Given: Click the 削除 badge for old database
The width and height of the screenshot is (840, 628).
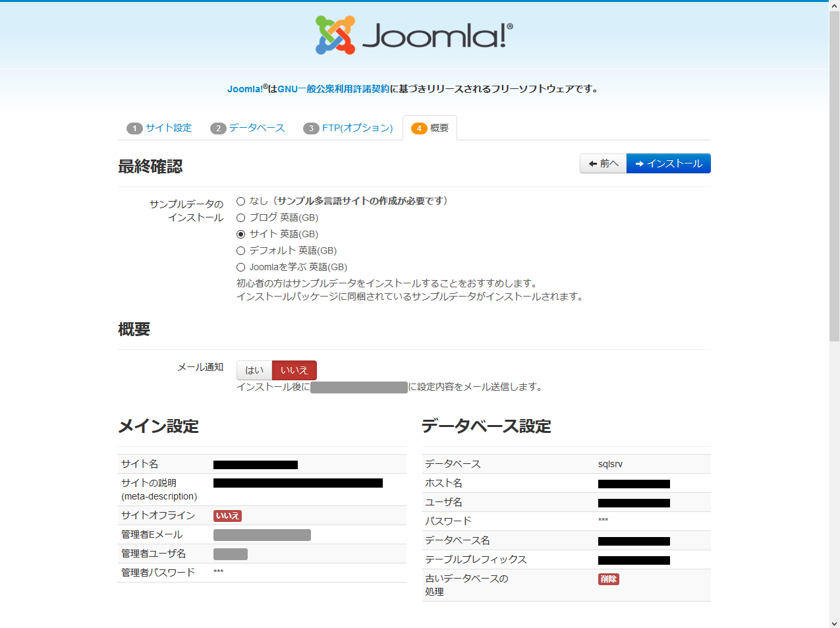Looking at the screenshot, I should 609,579.
